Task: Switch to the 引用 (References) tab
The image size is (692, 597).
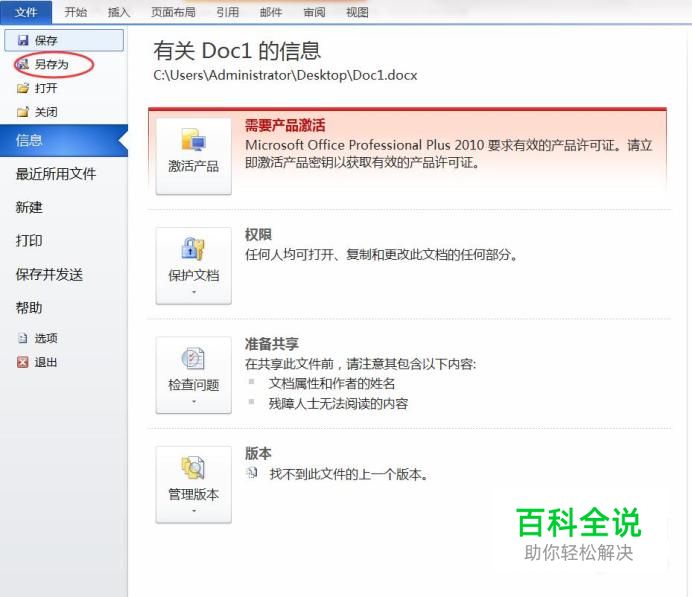Action: pyautogui.click(x=227, y=12)
